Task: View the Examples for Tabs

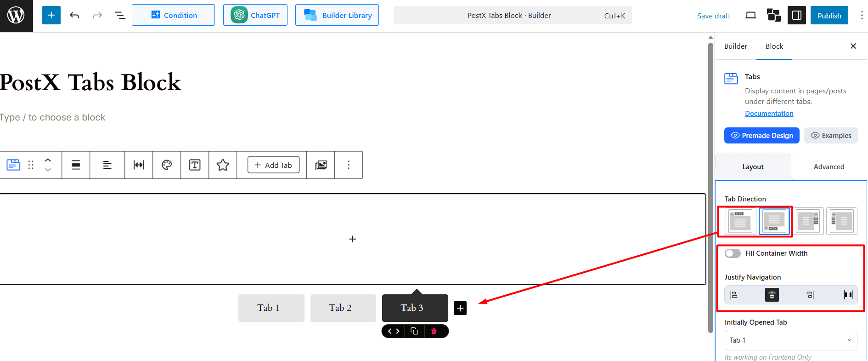Action: coord(830,135)
